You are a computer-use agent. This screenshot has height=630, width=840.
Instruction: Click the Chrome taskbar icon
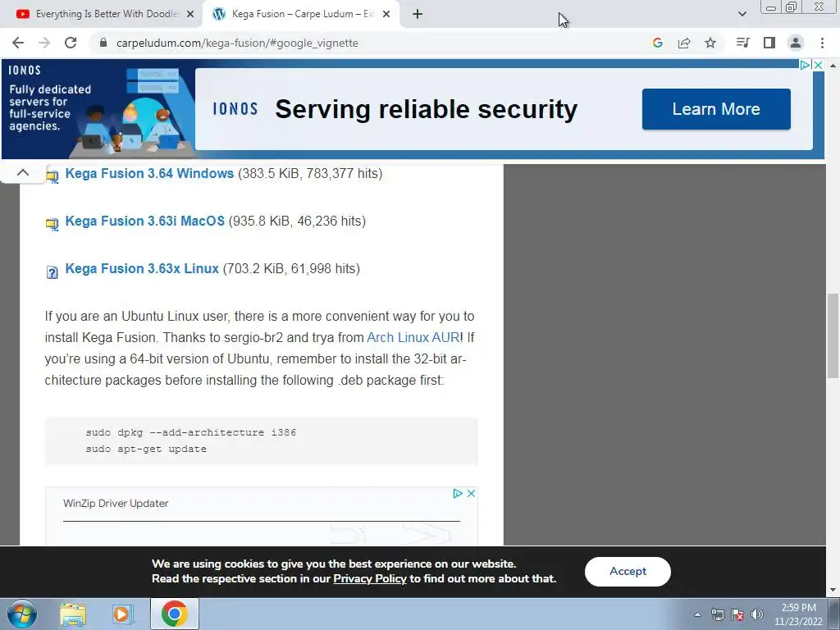point(175,614)
